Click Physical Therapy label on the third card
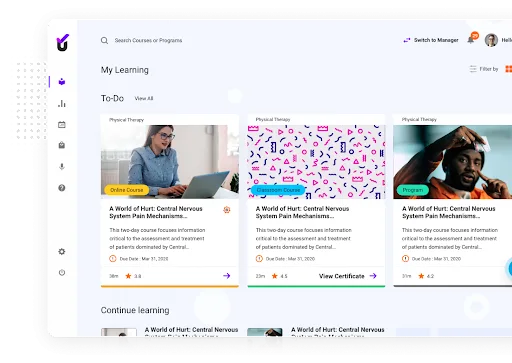The height and width of the screenshot is (363, 512). (x=419, y=119)
